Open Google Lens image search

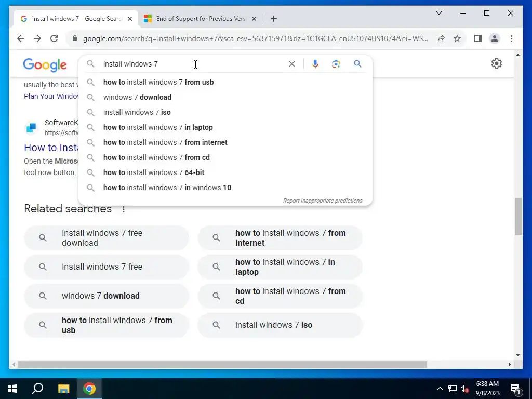coord(336,64)
